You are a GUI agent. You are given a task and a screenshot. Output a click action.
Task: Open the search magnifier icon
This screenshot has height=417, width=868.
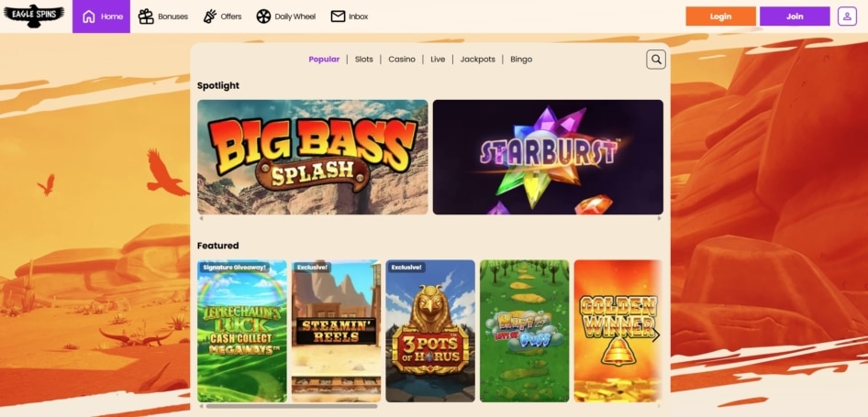click(656, 60)
